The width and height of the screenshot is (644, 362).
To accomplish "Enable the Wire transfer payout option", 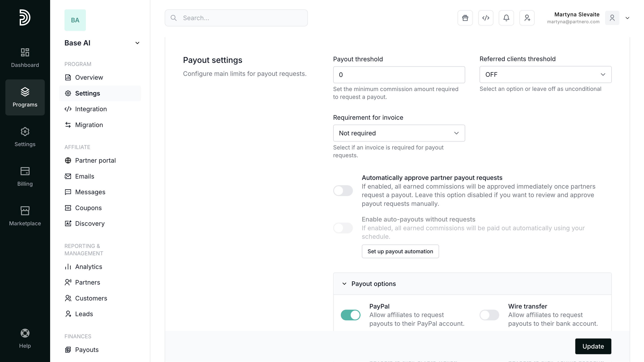I will (x=489, y=315).
